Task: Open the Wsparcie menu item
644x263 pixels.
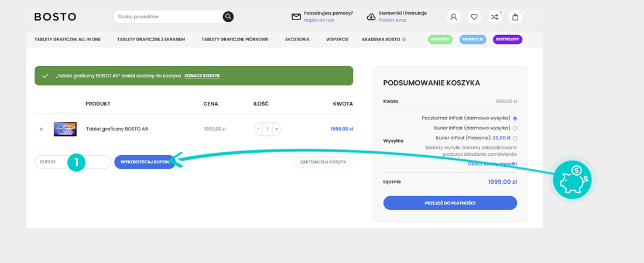Action: click(x=337, y=39)
